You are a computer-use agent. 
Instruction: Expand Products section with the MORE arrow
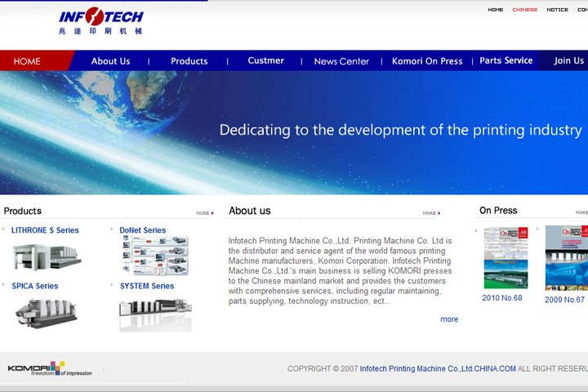click(204, 213)
